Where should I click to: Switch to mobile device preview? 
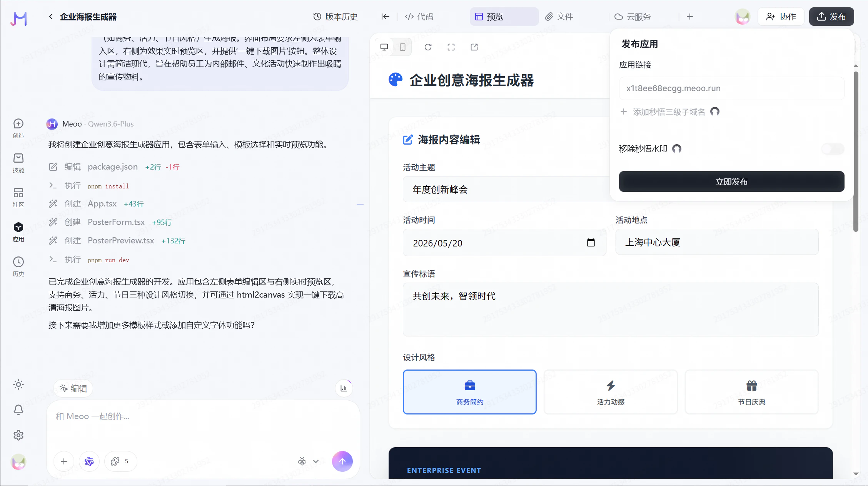pyautogui.click(x=402, y=47)
